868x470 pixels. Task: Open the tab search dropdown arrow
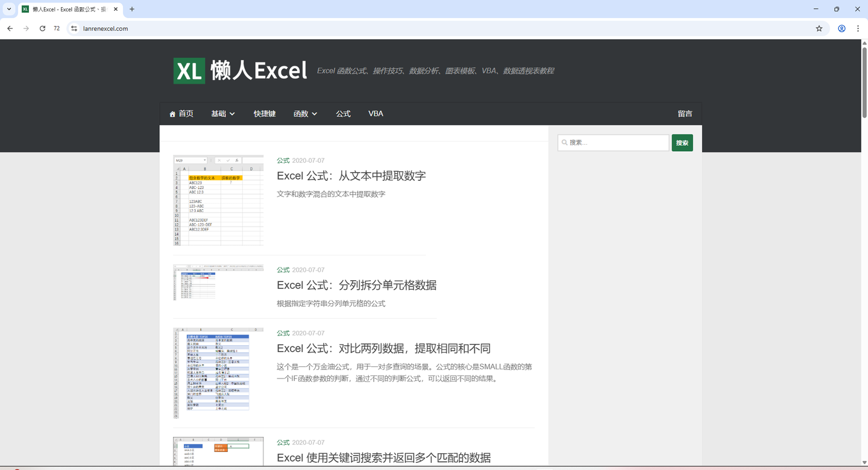click(9, 9)
